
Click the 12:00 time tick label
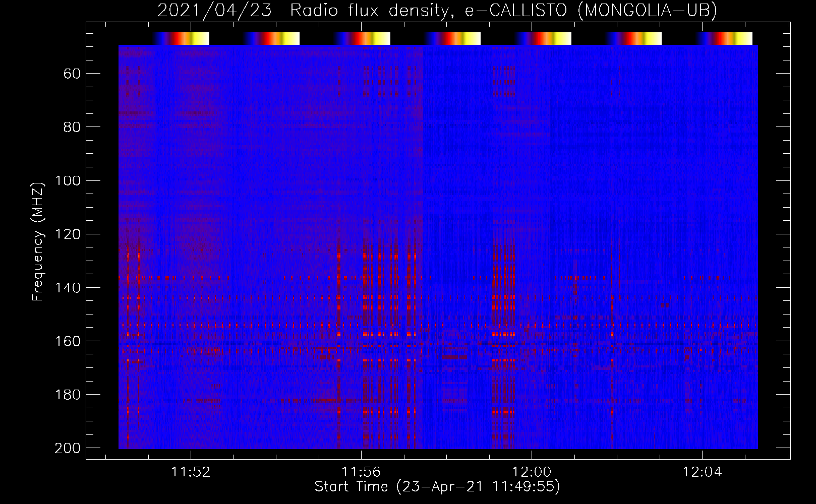532,472
